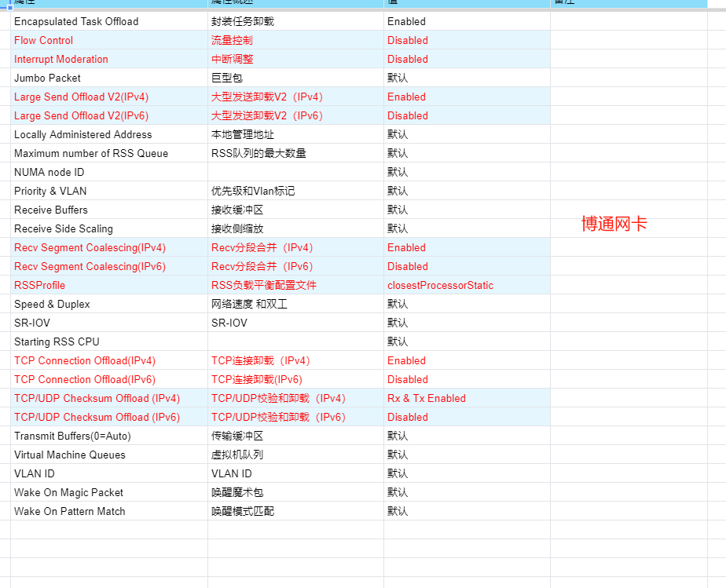Screen dimensions: 726x588
Task: Select the '唤醒魔术包' cell
Action: tap(296, 492)
